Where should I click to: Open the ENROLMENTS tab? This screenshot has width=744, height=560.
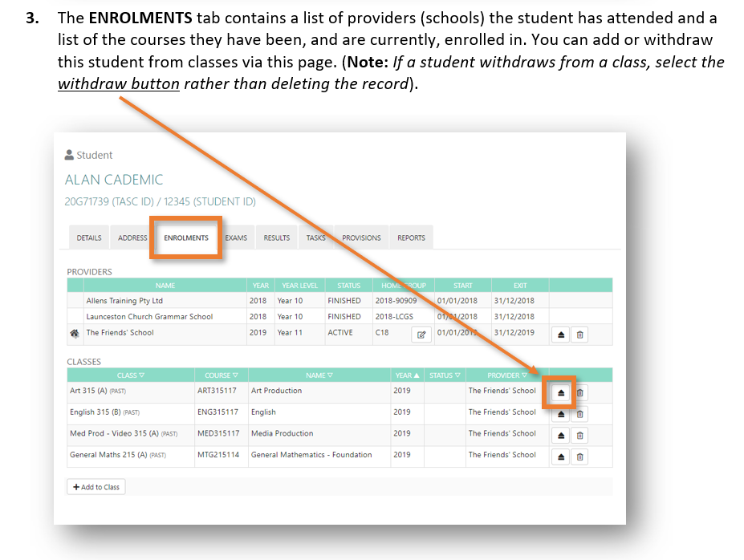click(186, 237)
